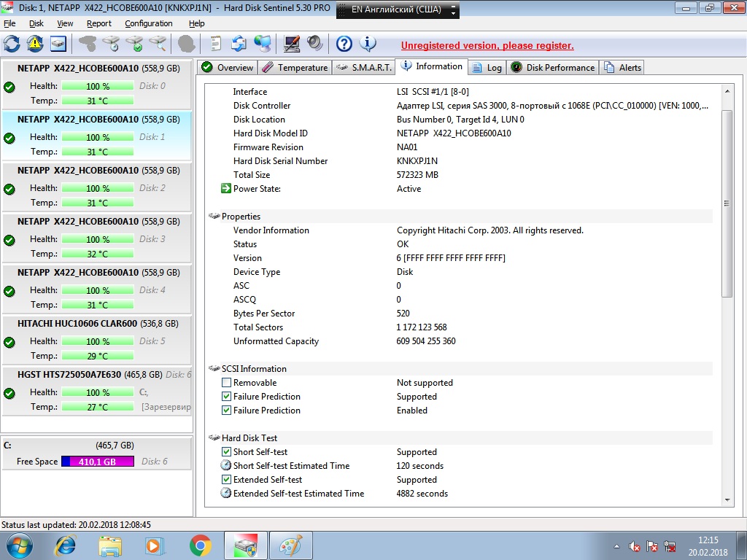Click the health status icon for Disk: 0
Viewport: 747px width, 560px height.
(9, 87)
